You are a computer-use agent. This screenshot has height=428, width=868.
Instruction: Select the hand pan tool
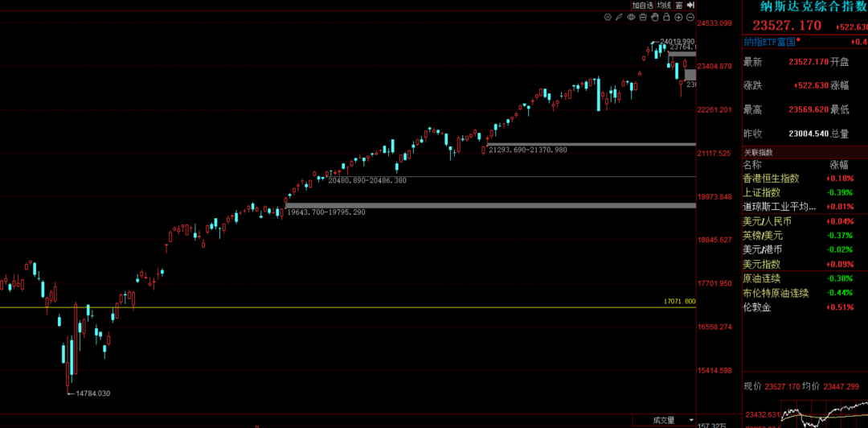point(655,17)
